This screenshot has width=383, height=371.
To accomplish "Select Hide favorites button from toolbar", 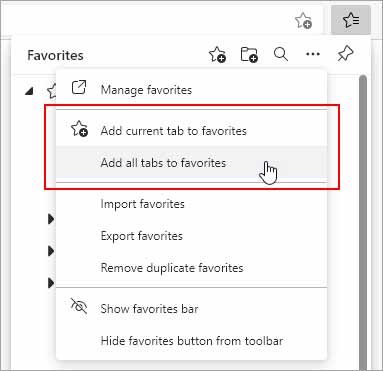I will tap(191, 341).
